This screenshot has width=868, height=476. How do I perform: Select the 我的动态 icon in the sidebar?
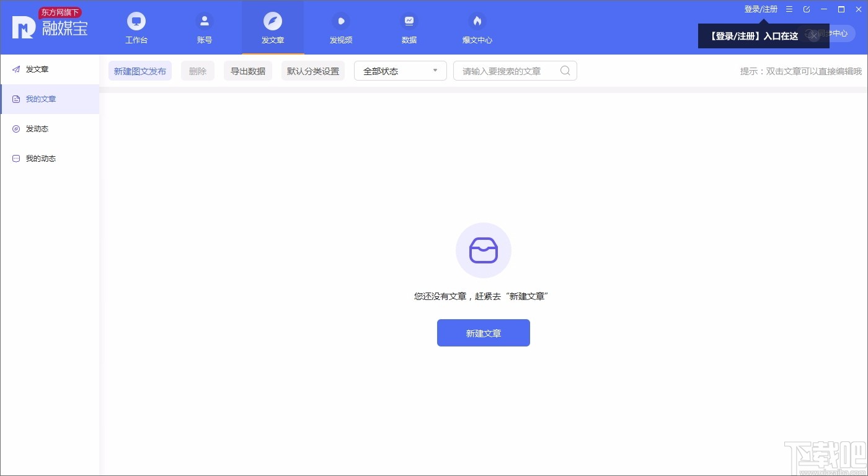15,159
